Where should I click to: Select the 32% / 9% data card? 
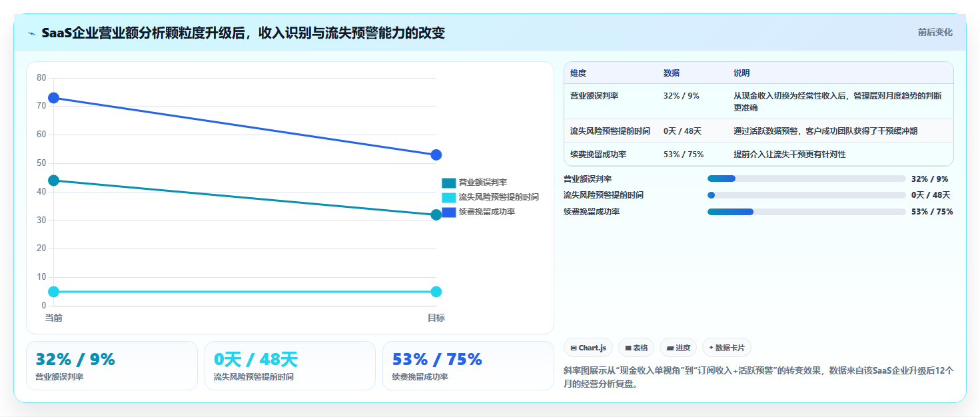tap(112, 366)
